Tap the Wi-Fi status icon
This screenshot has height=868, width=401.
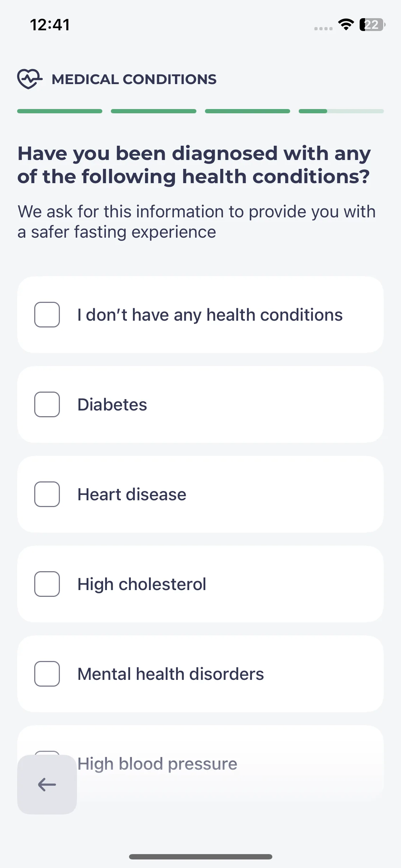(x=346, y=25)
